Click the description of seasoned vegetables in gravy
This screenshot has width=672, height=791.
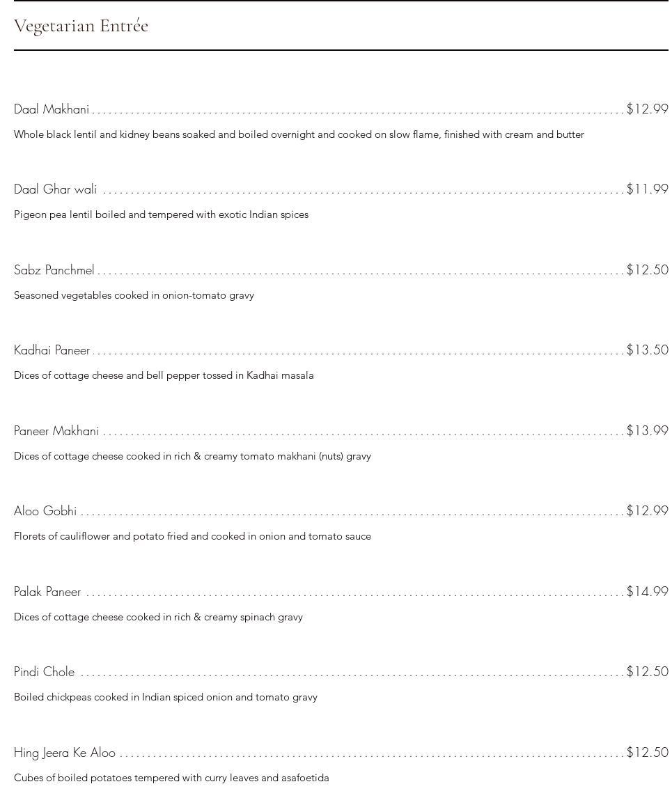click(x=134, y=295)
